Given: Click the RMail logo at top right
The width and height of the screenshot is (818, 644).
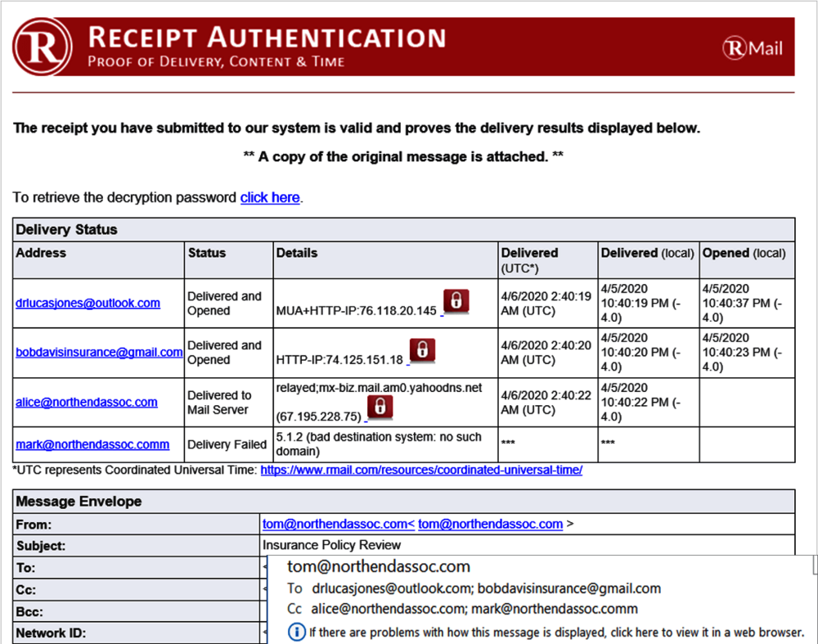Looking at the screenshot, I should [x=753, y=48].
